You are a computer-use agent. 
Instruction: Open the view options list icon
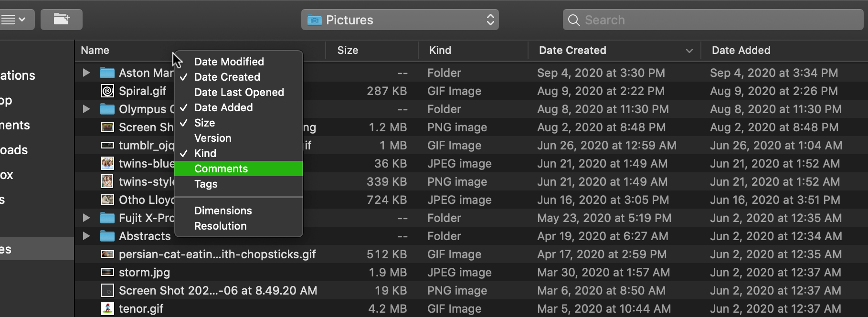13,20
